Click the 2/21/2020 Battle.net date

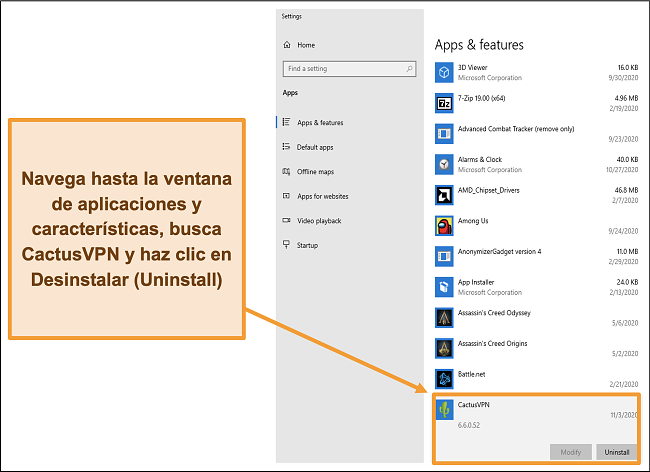[623, 384]
